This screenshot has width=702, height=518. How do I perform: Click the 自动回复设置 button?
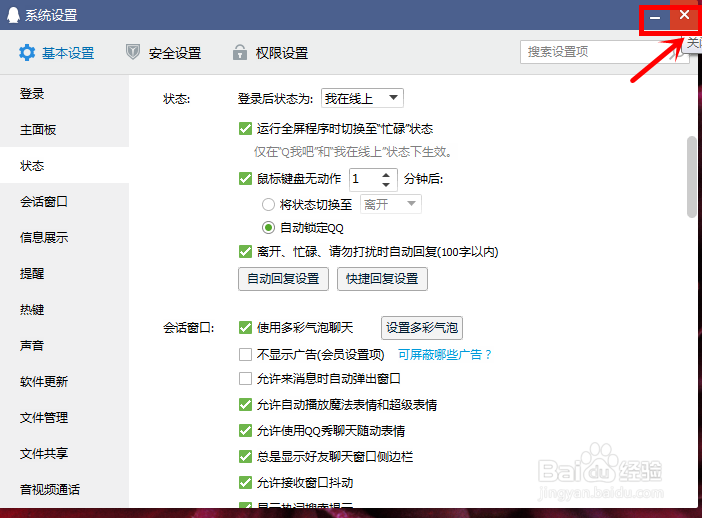click(x=283, y=279)
